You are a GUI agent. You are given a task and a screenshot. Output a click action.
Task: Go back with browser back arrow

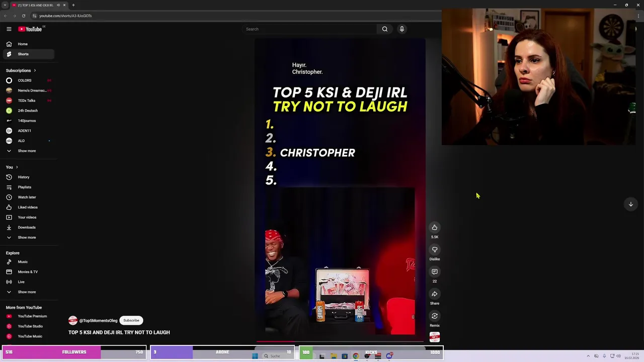[6, 16]
